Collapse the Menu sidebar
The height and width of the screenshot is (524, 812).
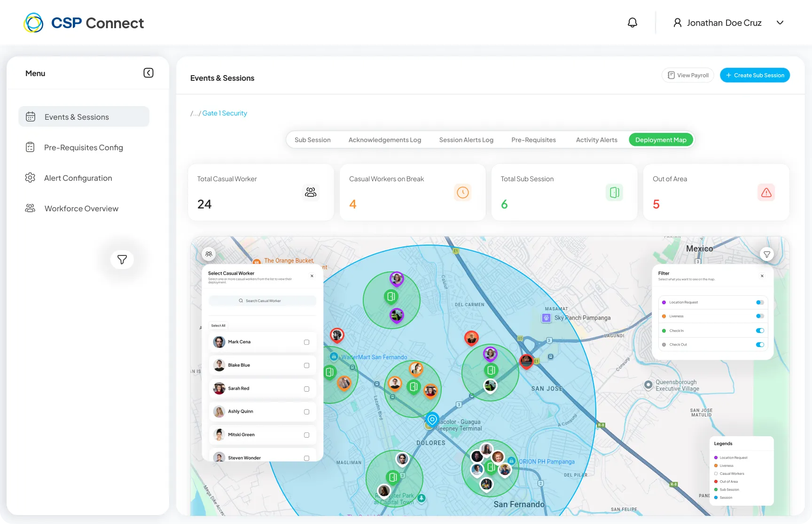148,73
